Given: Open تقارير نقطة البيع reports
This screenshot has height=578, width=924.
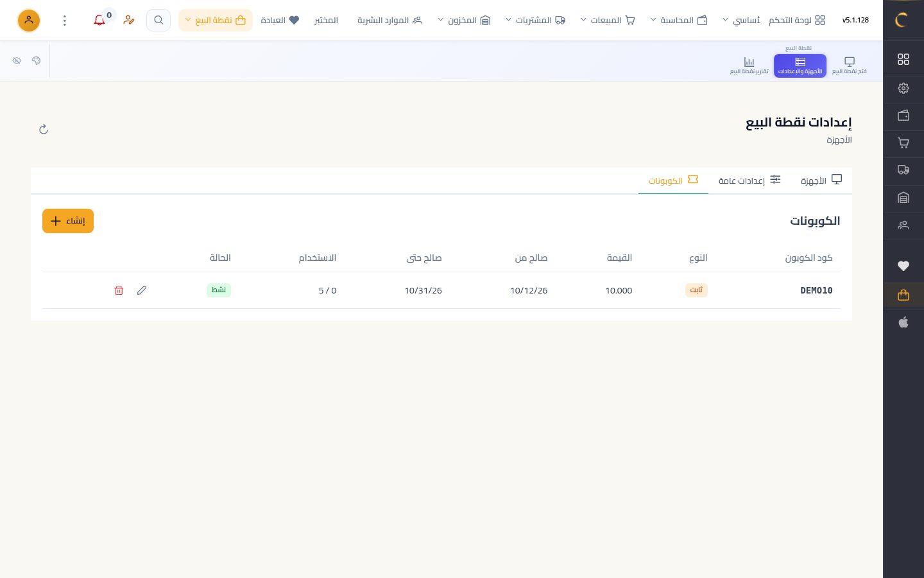Looking at the screenshot, I should point(749,66).
